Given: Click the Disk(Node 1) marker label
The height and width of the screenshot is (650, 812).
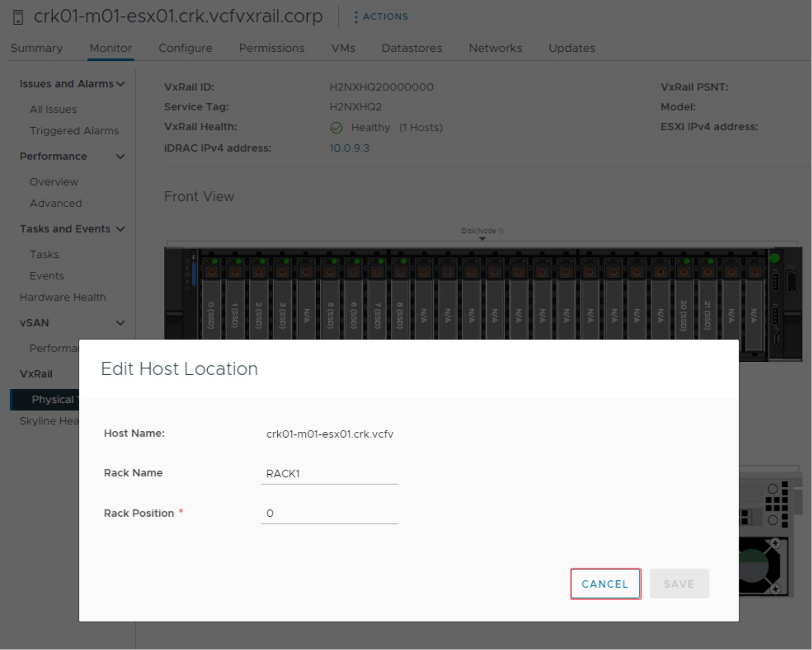Looking at the screenshot, I should [482, 231].
